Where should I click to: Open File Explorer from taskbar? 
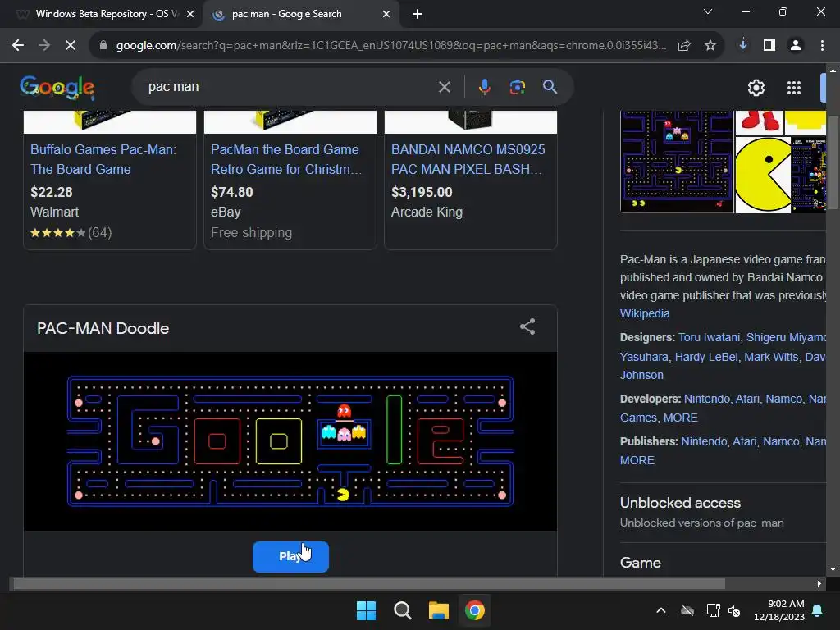[x=439, y=610]
